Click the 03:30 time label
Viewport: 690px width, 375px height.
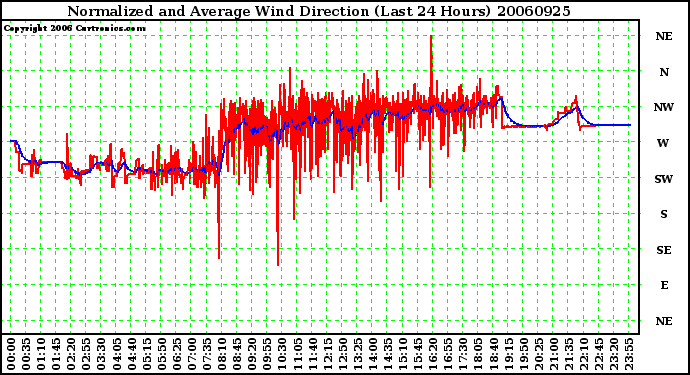coord(101,354)
